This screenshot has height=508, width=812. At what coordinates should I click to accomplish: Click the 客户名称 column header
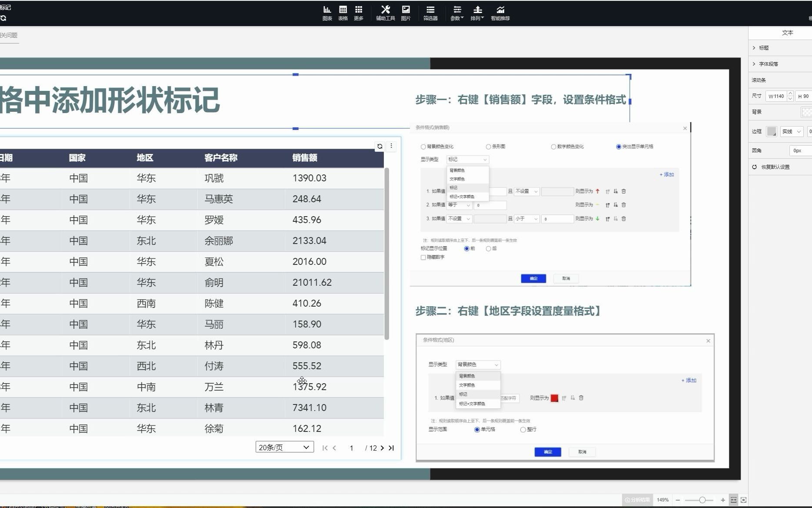click(221, 158)
